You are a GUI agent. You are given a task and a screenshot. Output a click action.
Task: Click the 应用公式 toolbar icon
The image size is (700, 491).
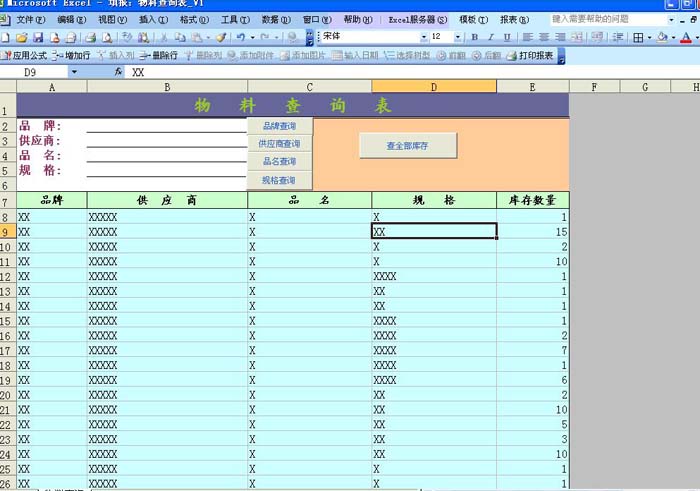(24, 56)
